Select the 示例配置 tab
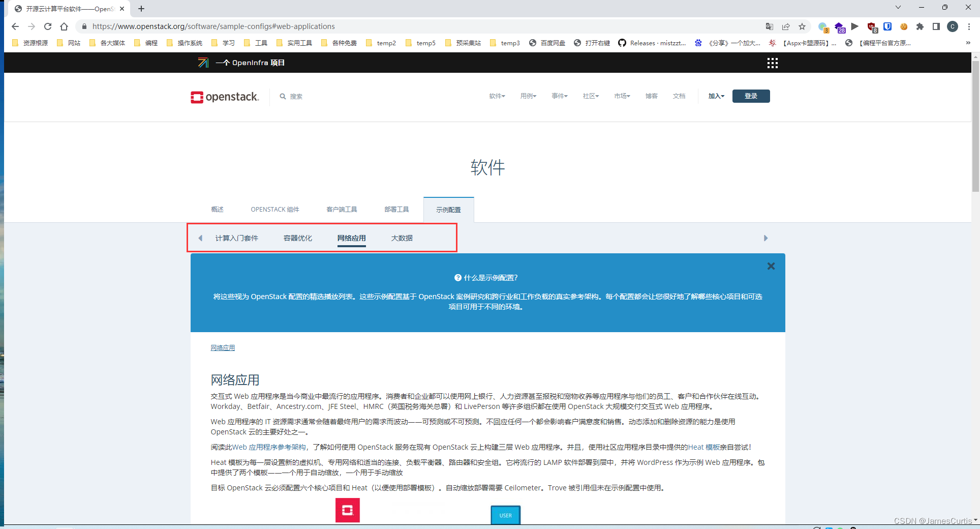 coord(448,210)
